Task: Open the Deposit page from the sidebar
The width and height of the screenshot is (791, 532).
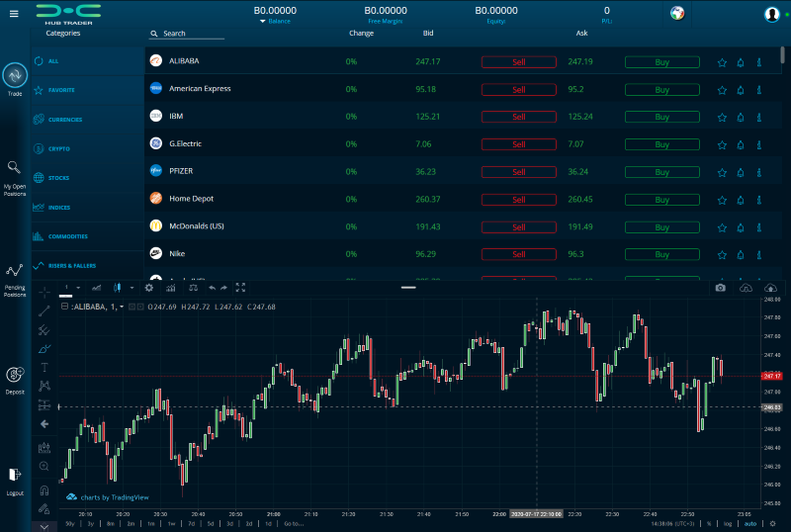Action: tap(15, 381)
